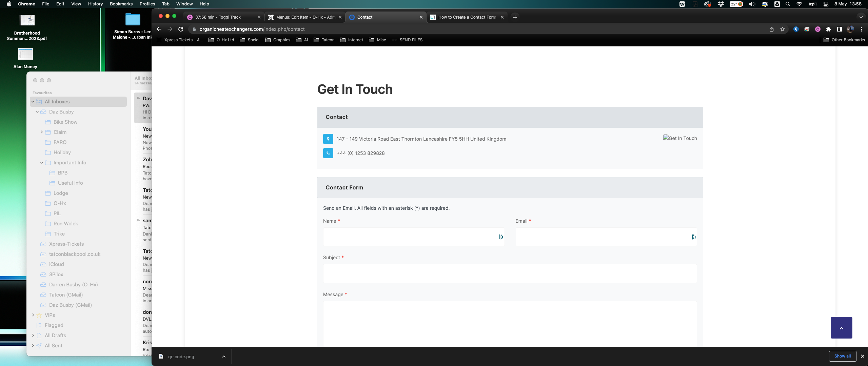Expand the VIPs section
This screenshot has width=868, height=366.
(33, 315)
